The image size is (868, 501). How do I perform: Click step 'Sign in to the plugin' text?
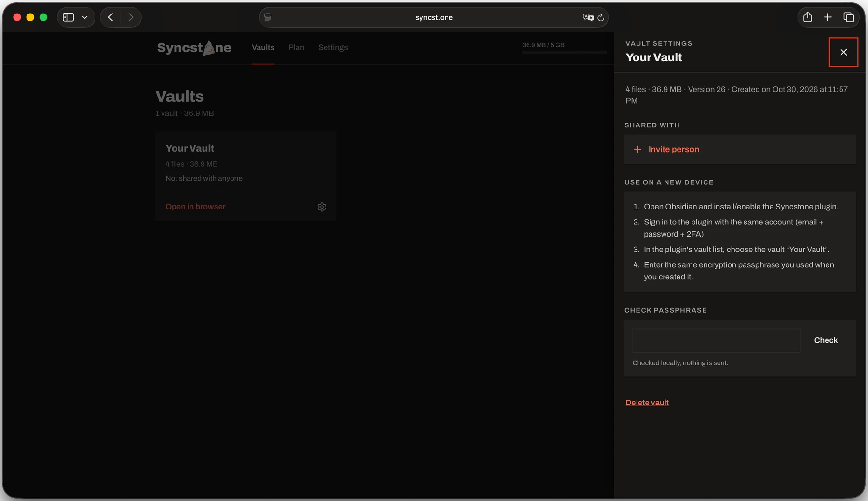[733, 228]
